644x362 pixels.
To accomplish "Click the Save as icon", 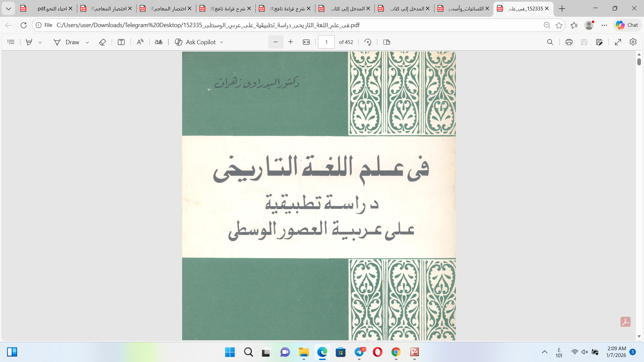I will [599, 42].
